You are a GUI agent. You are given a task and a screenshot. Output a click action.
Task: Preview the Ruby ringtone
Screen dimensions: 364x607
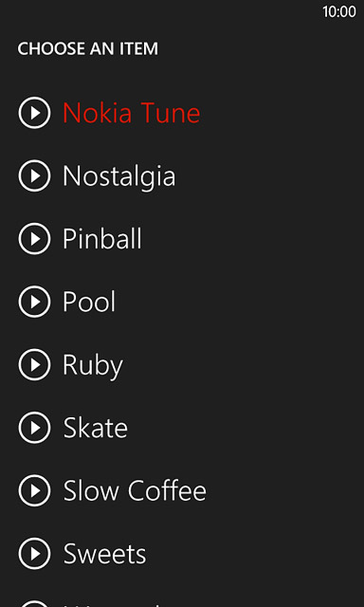pyautogui.click(x=34, y=364)
